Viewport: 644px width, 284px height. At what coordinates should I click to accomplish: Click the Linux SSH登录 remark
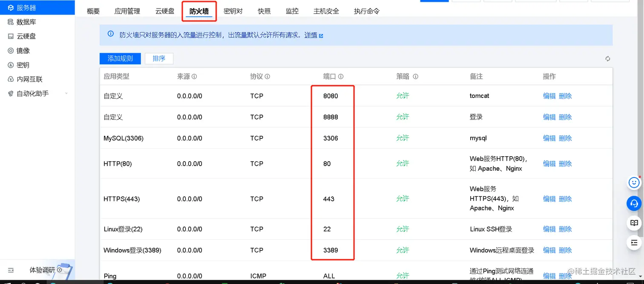491,229
